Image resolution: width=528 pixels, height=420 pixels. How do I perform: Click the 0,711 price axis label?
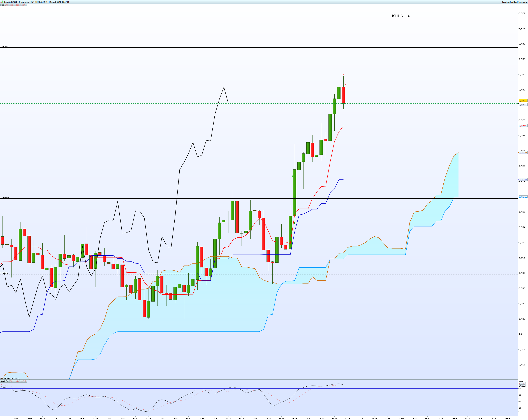[x=522, y=334]
